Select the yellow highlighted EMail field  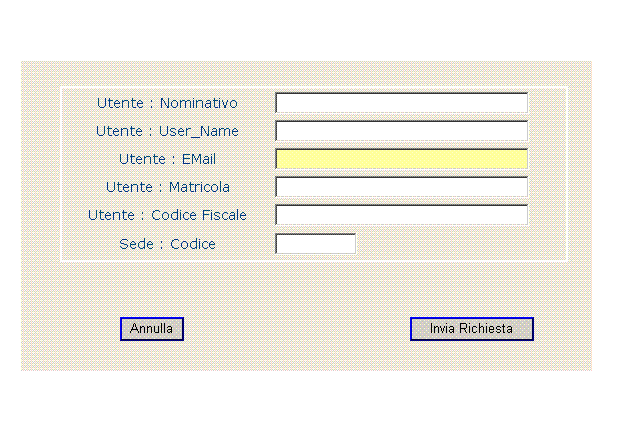coord(401,159)
